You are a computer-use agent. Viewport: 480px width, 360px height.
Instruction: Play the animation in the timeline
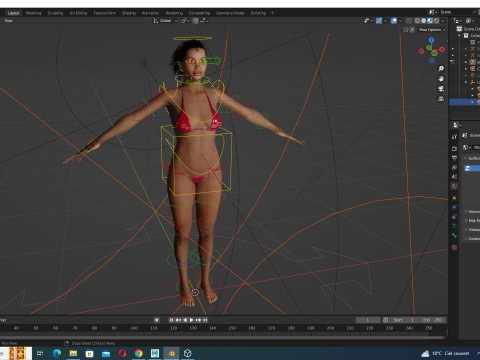pyautogui.click(x=192, y=320)
